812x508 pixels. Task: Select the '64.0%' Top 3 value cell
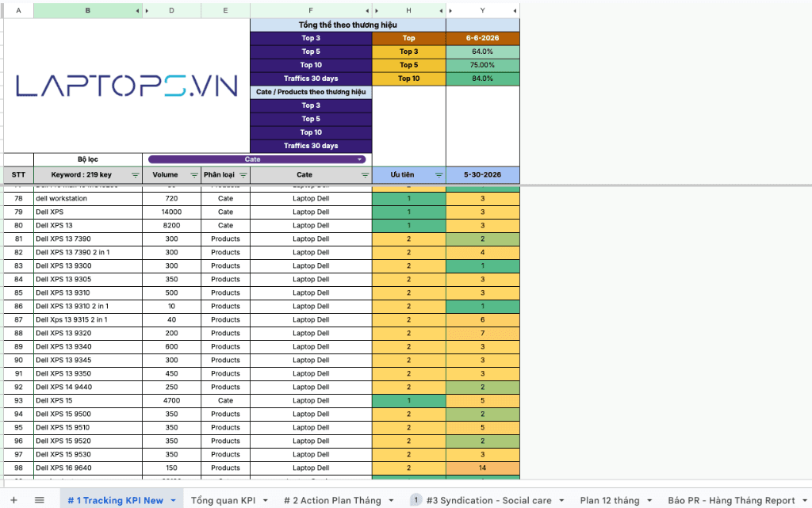tap(483, 52)
